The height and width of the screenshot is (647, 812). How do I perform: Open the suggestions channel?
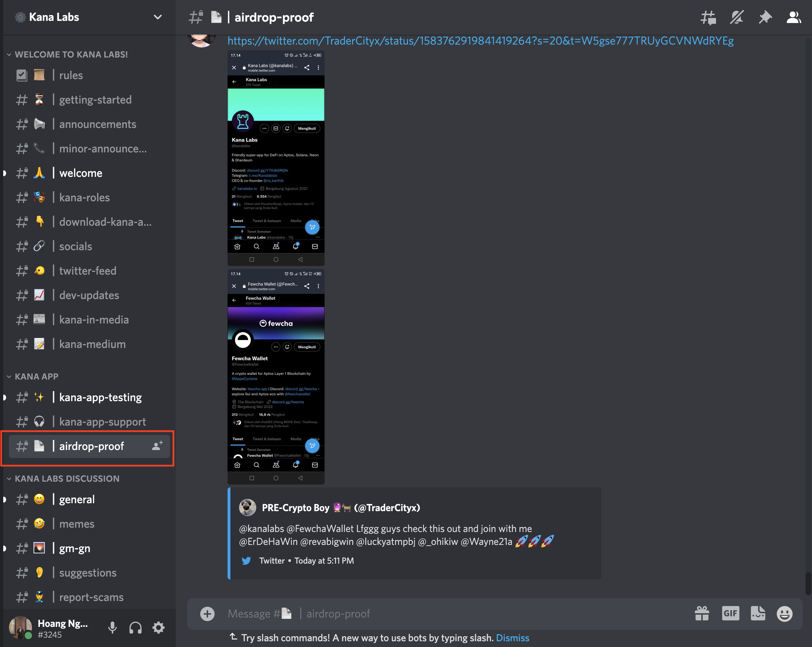pyautogui.click(x=89, y=573)
